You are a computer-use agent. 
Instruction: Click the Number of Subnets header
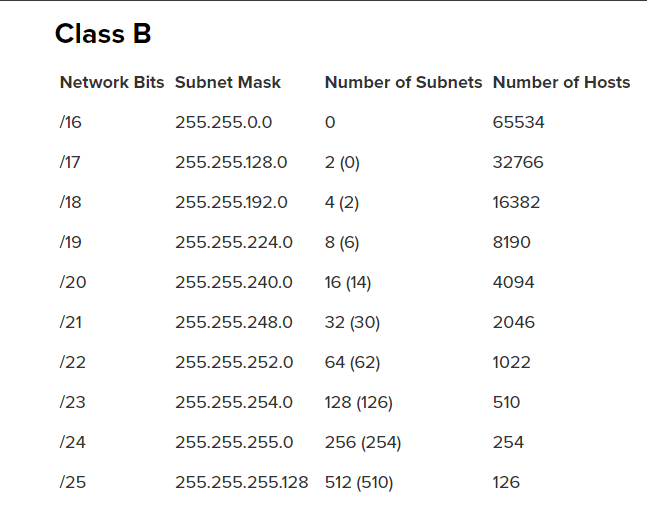[x=403, y=83]
